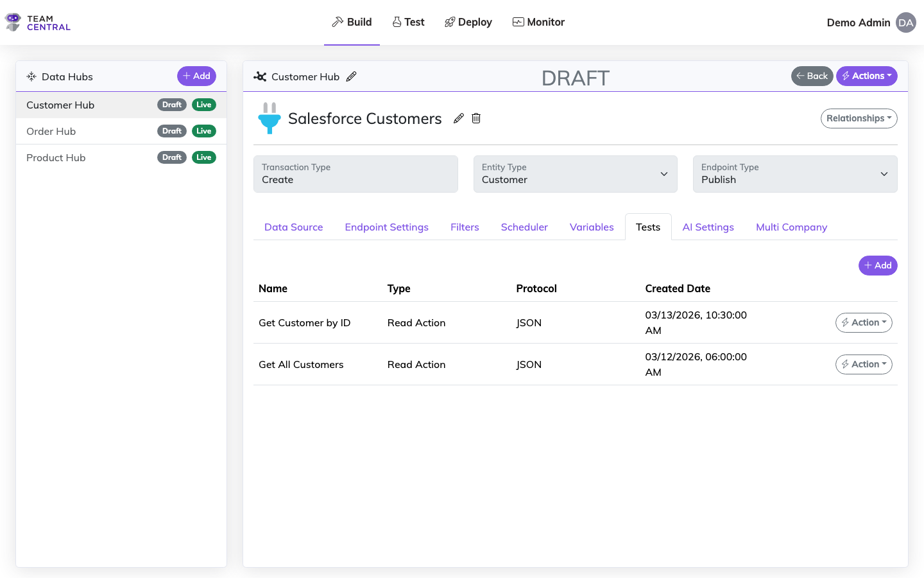The image size is (924, 578).
Task: Click the Team Central logo
Action: click(x=37, y=22)
